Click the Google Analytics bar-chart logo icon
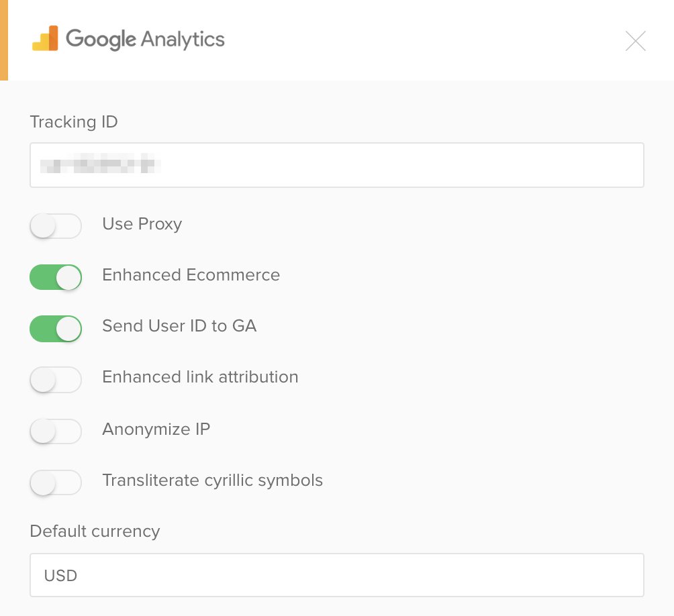This screenshot has width=674, height=616. point(45,38)
